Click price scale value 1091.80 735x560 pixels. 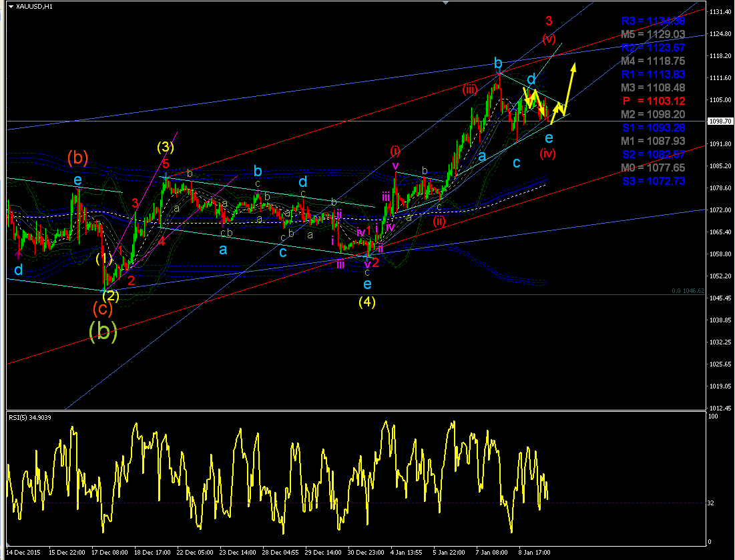[720, 144]
